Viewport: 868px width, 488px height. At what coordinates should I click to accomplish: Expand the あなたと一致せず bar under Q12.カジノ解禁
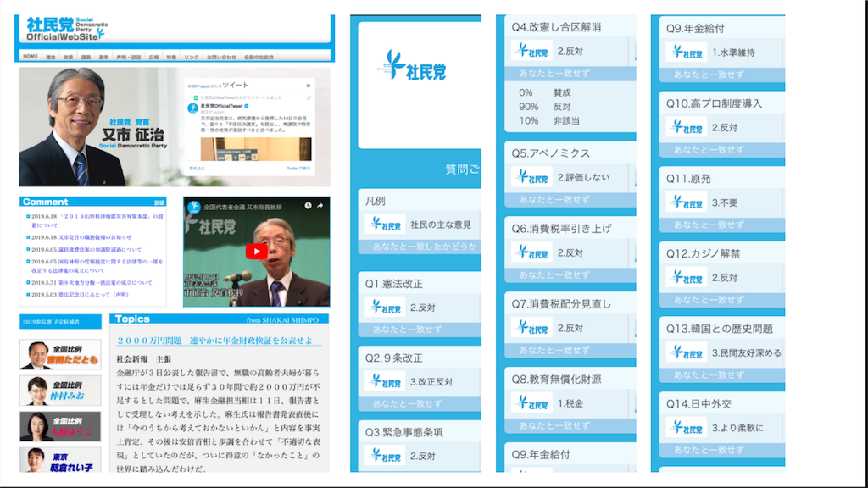(722, 301)
